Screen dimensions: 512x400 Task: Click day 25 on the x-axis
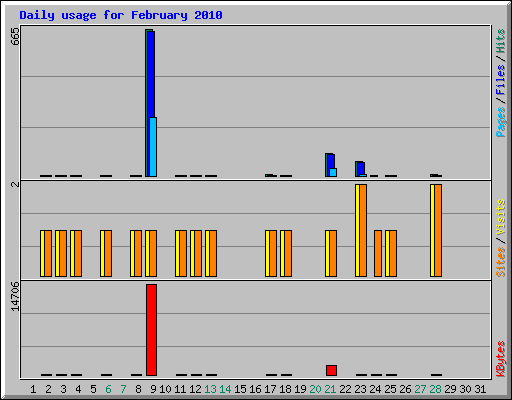(x=390, y=389)
